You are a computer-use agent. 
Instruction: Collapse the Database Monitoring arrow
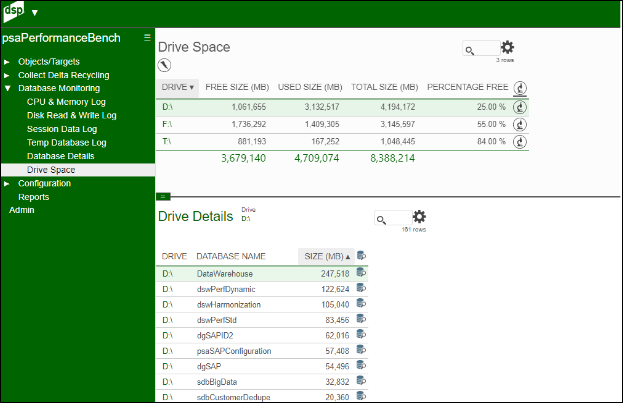[x=8, y=88]
